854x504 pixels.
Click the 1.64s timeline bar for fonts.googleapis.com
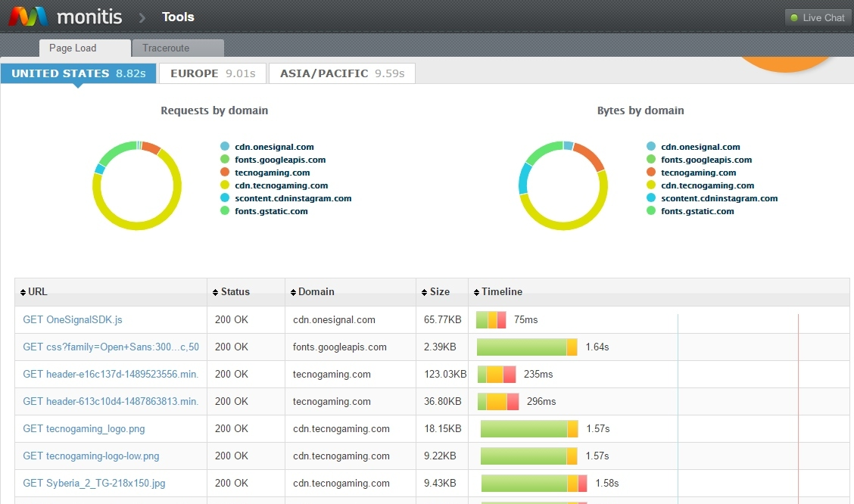point(527,347)
